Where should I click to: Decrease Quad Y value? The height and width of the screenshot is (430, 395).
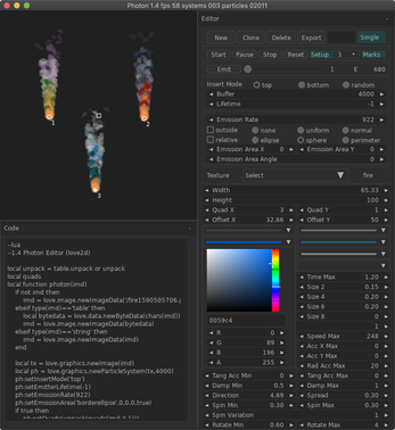(x=301, y=210)
